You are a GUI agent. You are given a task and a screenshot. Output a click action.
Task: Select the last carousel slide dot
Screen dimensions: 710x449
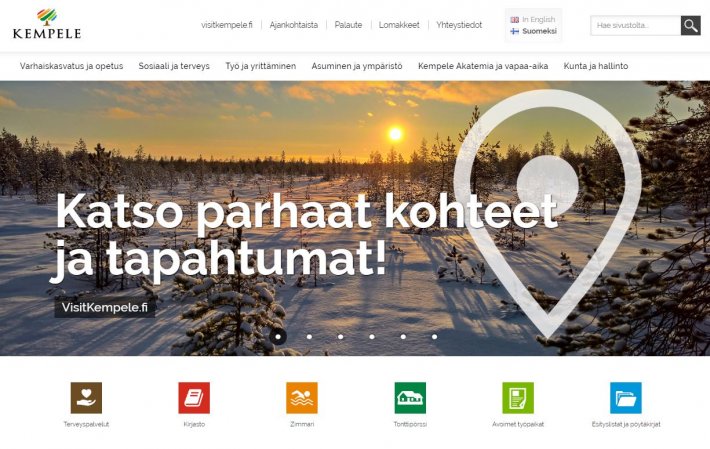434,337
